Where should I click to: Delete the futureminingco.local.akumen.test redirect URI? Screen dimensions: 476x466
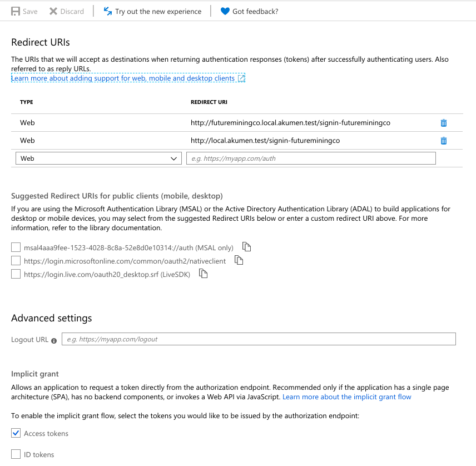point(444,123)
